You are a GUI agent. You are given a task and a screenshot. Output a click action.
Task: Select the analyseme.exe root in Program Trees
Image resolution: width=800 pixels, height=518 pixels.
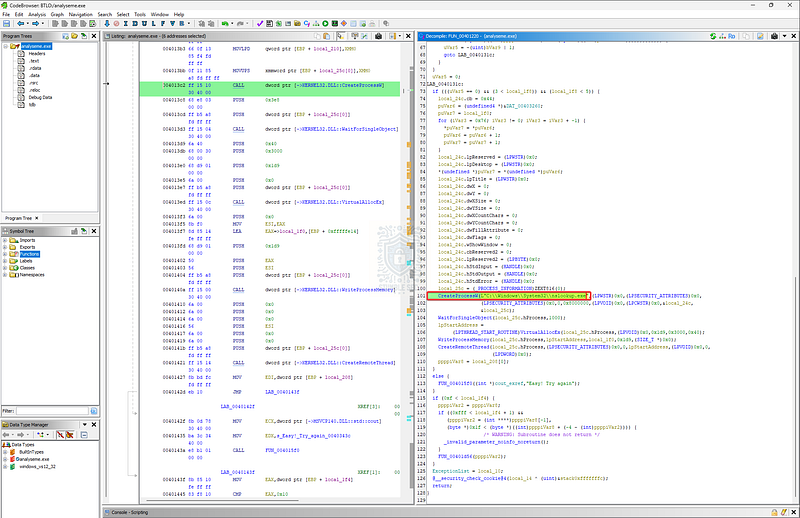tap(36, 46)
